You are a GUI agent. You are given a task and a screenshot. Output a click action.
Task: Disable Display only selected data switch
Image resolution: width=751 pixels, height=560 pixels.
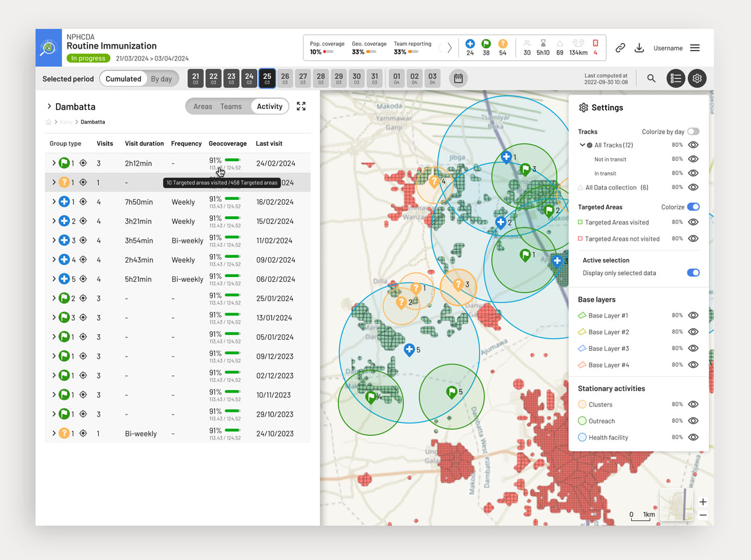pos(693,273)
